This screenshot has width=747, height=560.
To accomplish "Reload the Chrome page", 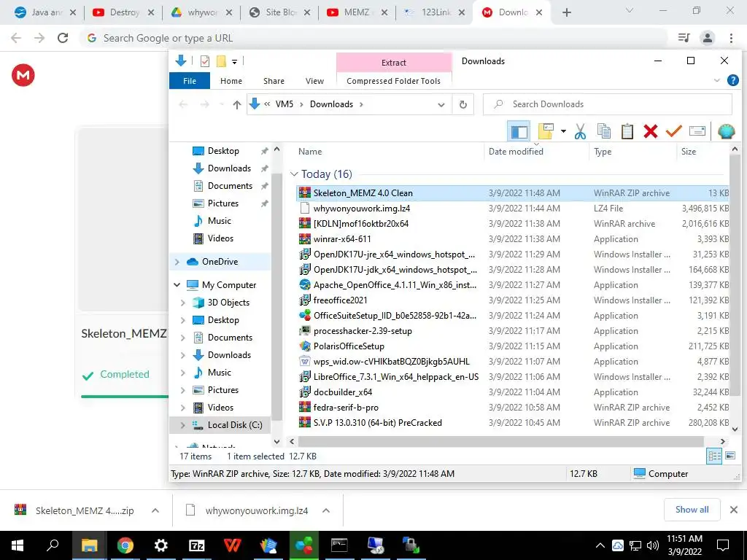I will click(x=63, y=38).
